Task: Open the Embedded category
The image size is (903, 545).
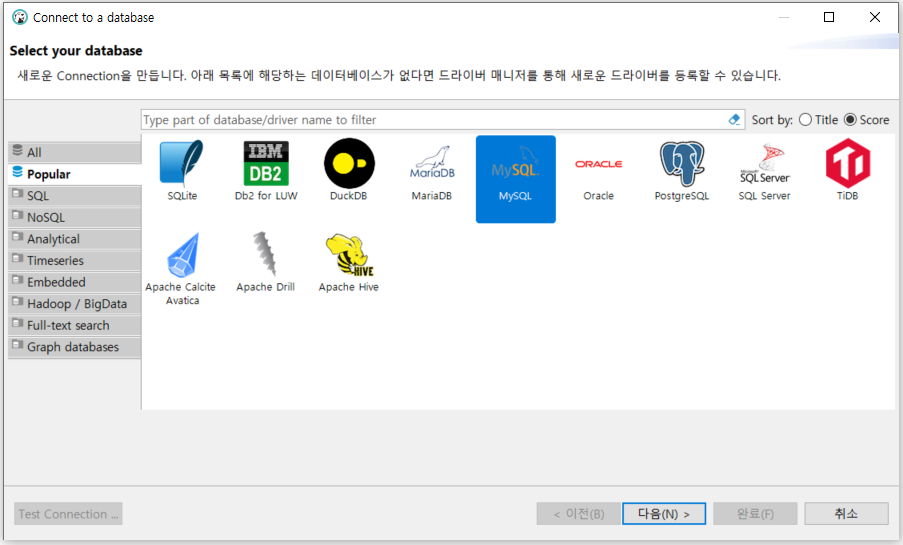Action: click(x=74, y=282)
